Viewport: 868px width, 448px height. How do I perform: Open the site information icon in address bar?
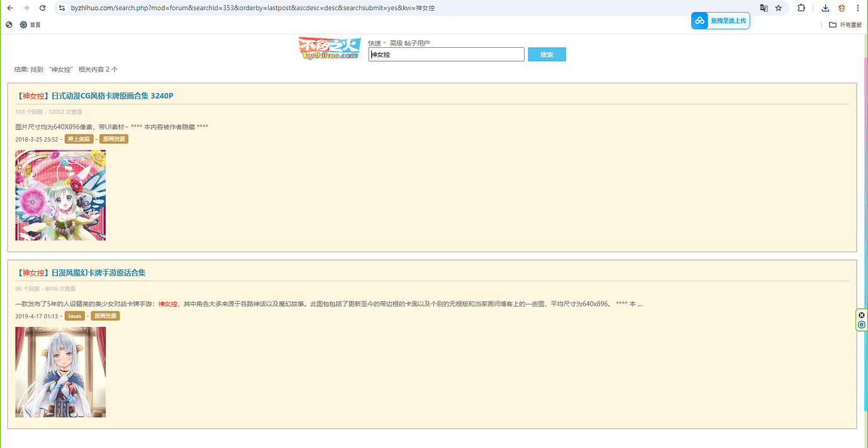(x=62, y=8)
